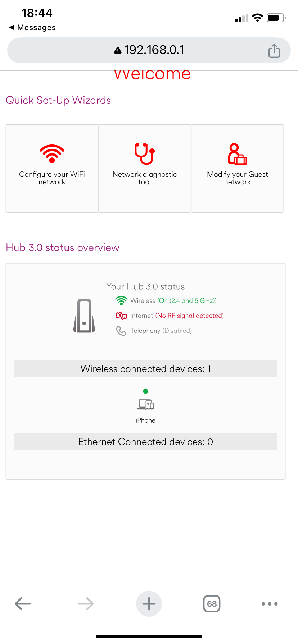Click the Hub 3.0 device illustration
Screen dimensions: 298x644
pyautogui.click(x=84, y=316)
